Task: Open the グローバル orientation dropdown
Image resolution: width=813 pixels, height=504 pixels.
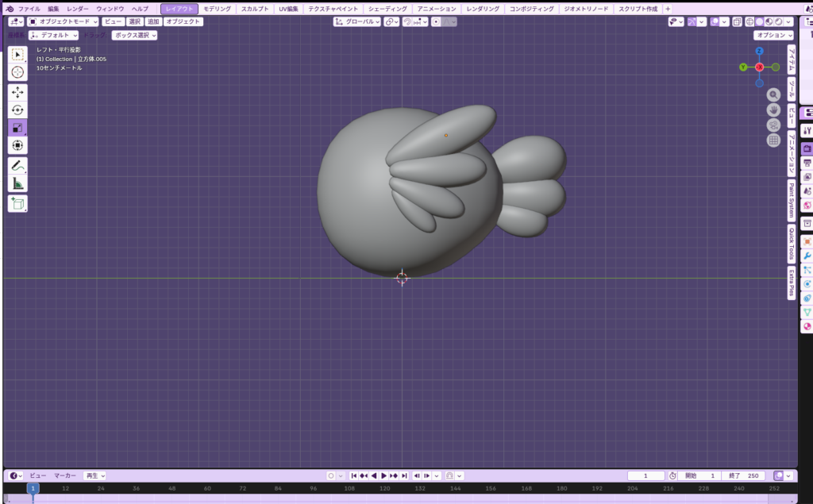Action: coord(357,22)
